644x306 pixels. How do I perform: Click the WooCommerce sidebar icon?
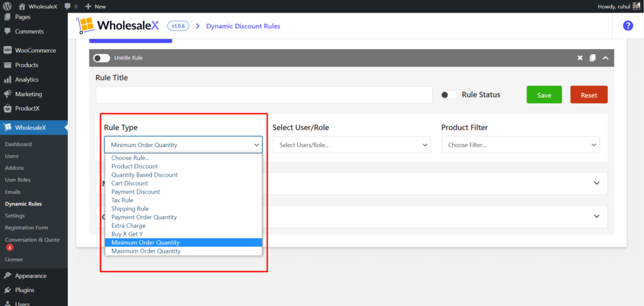point(8,50)
